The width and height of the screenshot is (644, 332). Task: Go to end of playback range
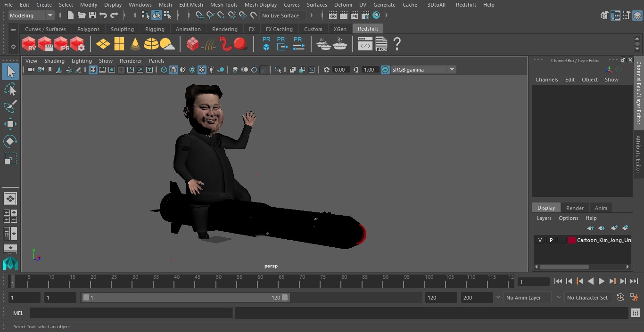coord(634,281)
